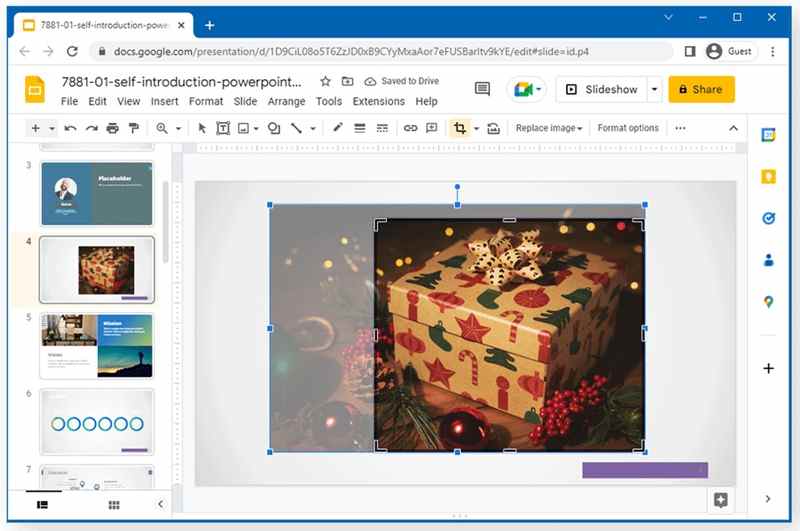Open the Edit menu
This screenshot has height=531, width=800.
coord(97,102)
